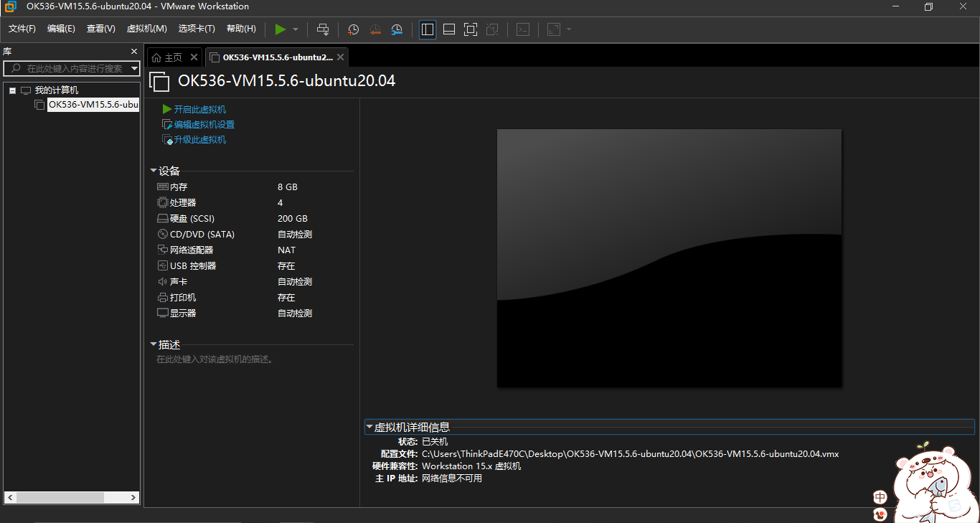Click the 已关机 status text
This screenshot has height=523, width=980.
435,441
